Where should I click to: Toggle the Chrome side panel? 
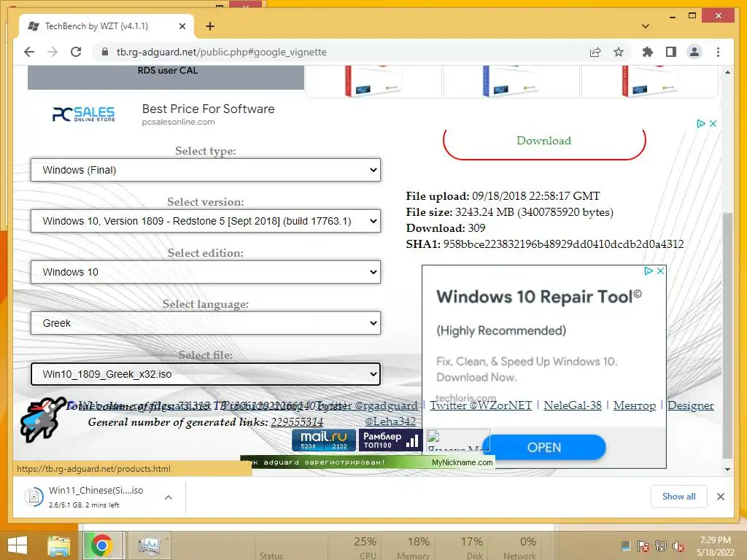671,52
